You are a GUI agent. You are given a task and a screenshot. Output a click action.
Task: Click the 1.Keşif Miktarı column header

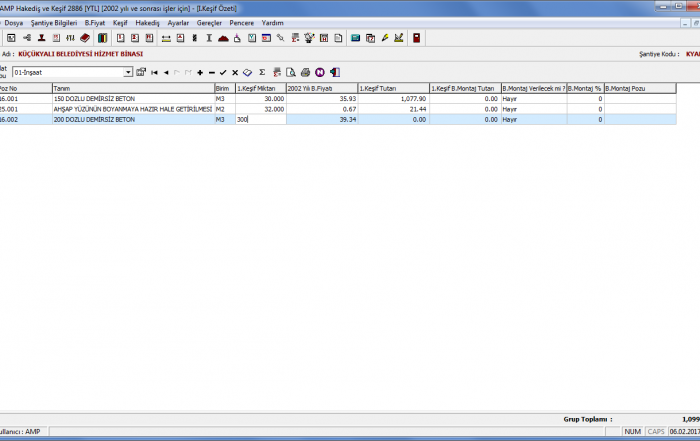pos(259,88)
